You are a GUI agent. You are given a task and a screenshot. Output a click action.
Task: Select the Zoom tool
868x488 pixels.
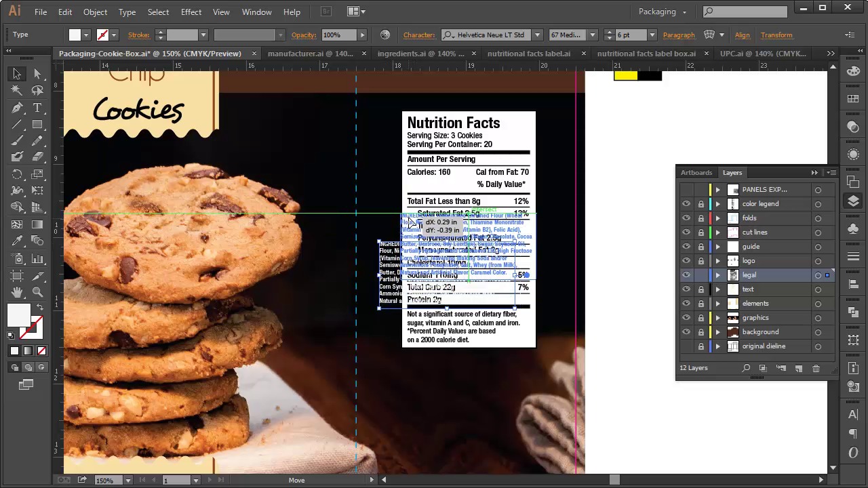point(37,292)
